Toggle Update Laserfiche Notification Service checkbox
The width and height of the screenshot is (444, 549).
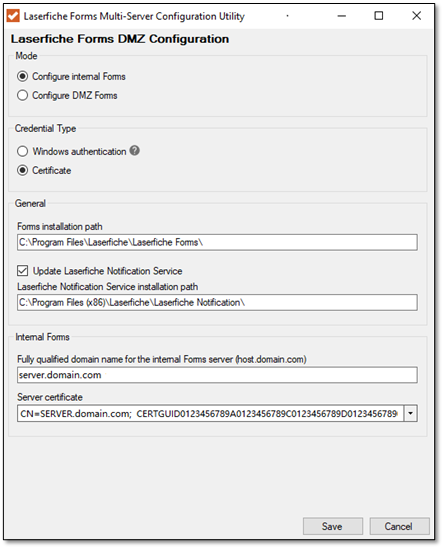pos(22,271)
